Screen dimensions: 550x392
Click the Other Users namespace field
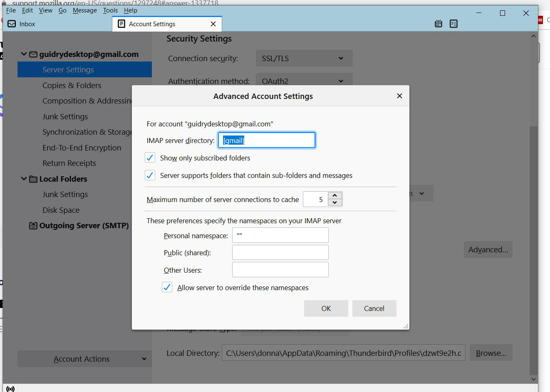tap(280, 269)
